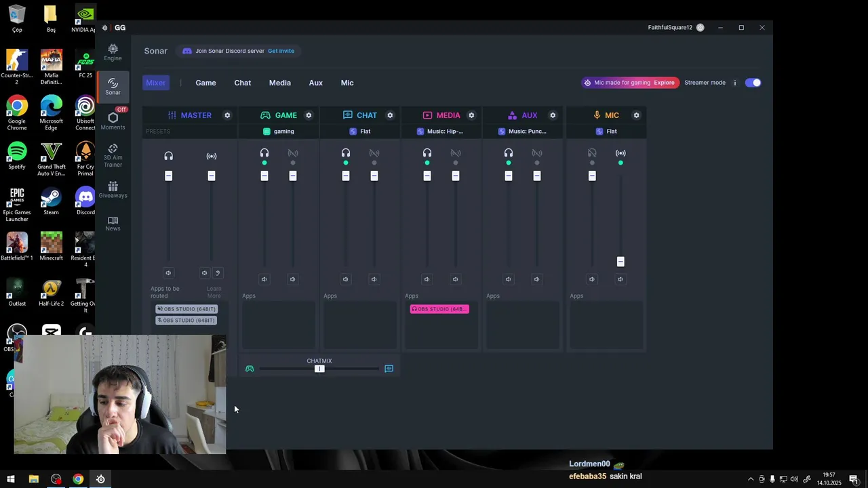868x488 pixels.
Task: Open News in the sidebar
Action: pos(113,224)
